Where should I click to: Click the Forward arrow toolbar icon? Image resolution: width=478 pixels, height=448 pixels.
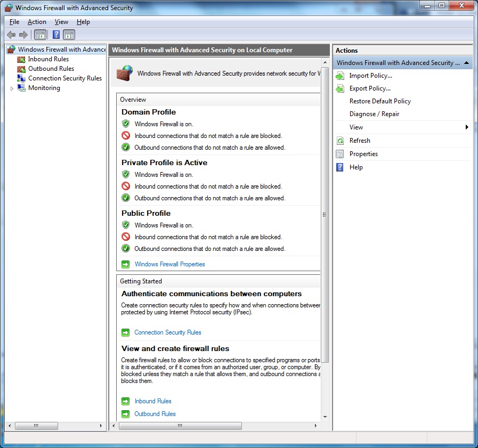pyautogui.click(x=23, y=35)
